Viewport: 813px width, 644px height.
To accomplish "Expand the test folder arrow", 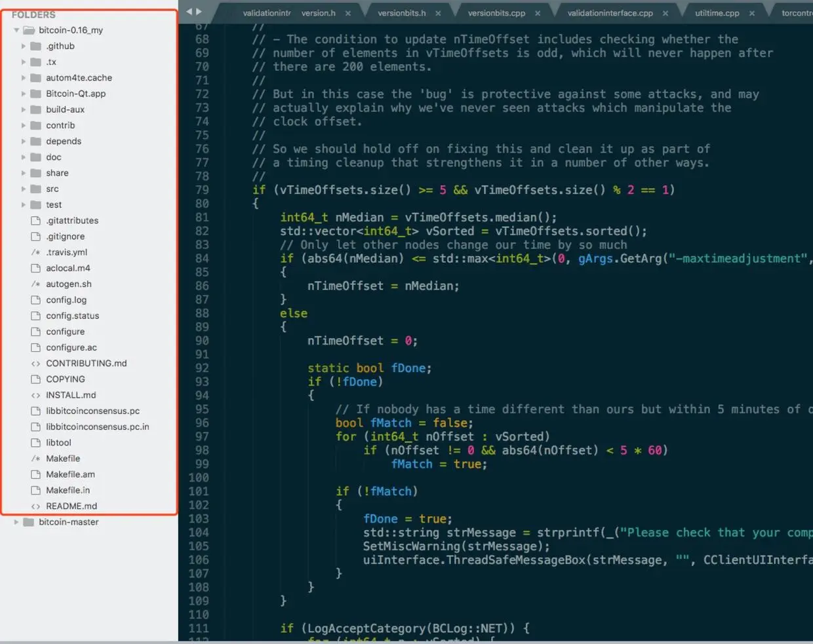I will [x=24, y=204].
